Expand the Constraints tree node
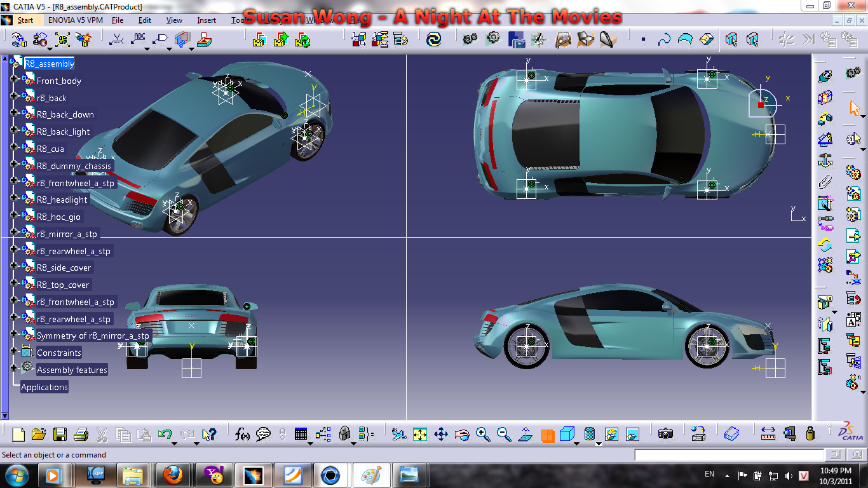The width and height of the screenshot is (868, 488). [x=14, y=351]
